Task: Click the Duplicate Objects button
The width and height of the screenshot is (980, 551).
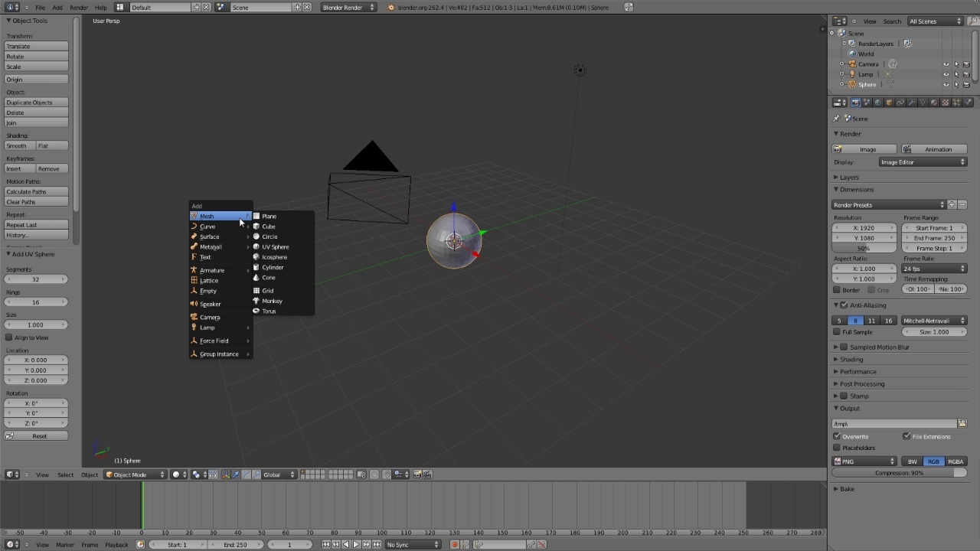Action: [29, 102]
